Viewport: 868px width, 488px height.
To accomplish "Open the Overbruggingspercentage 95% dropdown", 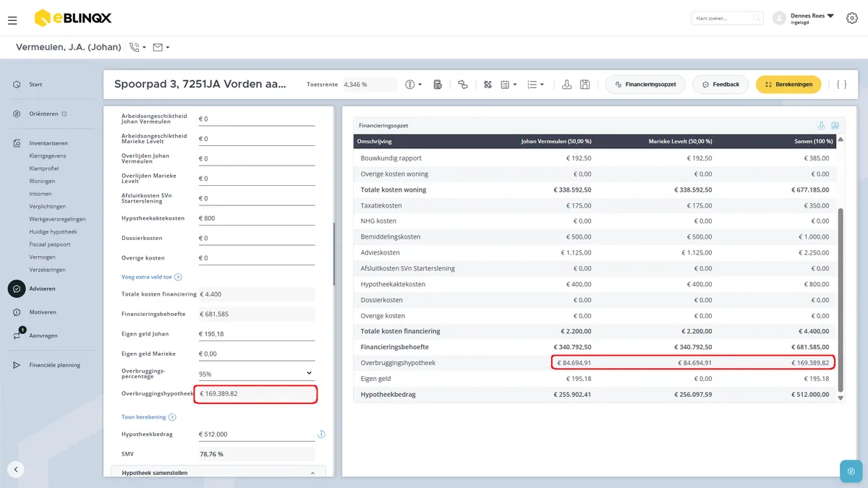I will tap(257, 374).
